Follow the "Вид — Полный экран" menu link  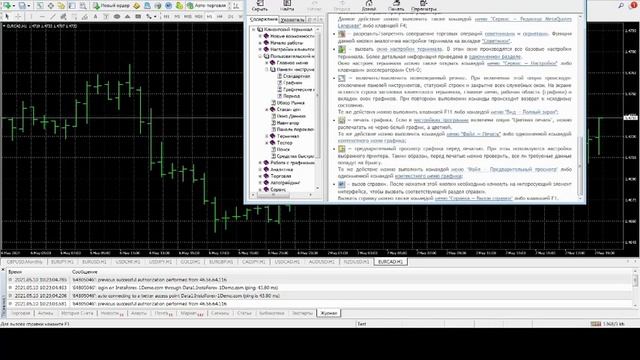pos(524,112)
